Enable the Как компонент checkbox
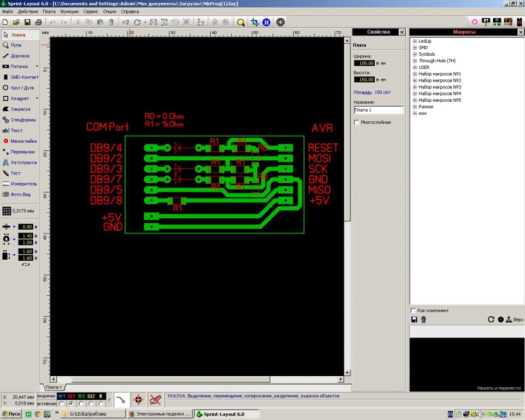This screenshot has height=420, width=525. click(413, 311)
